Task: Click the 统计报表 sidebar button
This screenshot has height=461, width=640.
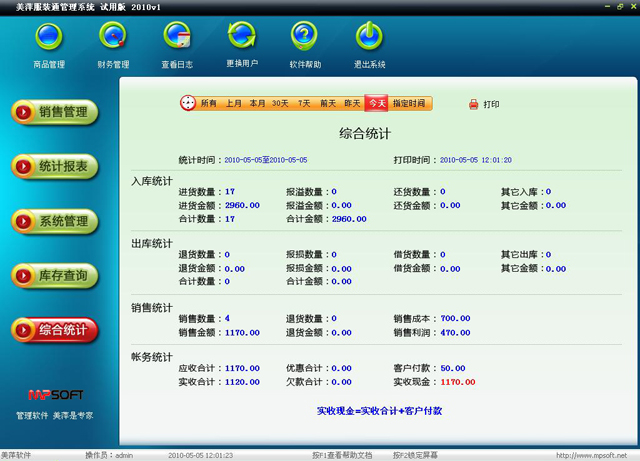Action: click(x=56, y=166)
